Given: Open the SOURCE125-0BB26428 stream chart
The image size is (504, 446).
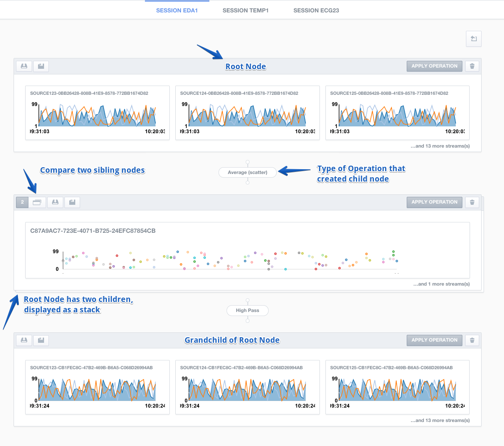Looking at the screenshot, I should click(x=398, y=113).
